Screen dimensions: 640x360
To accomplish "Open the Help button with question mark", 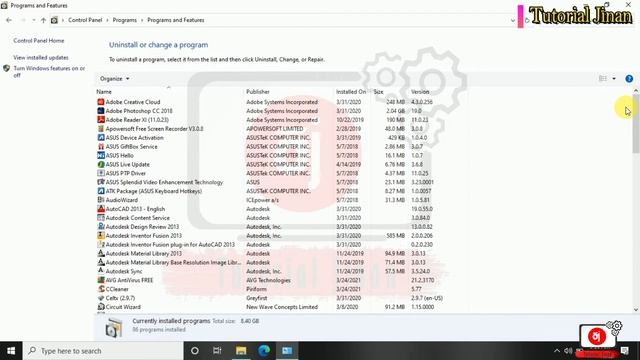I will pos(629,79).
